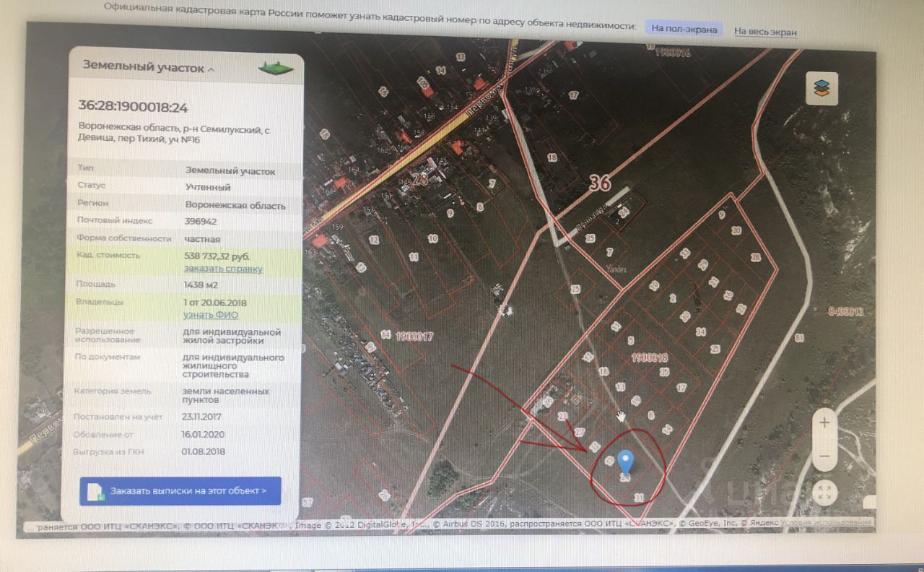Click the postal code "396942"
Screen dimensions: 924x572
coord(201,222)
